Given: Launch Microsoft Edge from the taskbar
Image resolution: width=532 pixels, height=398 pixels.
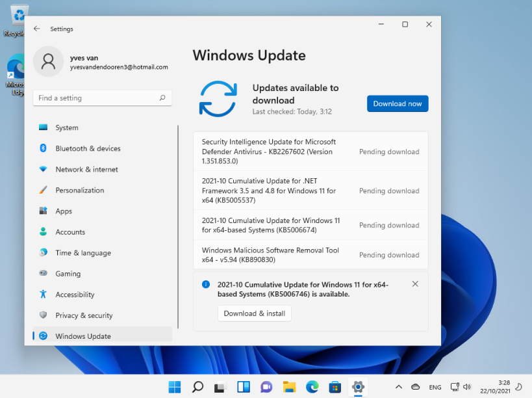Looking at the screenshot, I should pyautogui.click(x=312, y=387).
